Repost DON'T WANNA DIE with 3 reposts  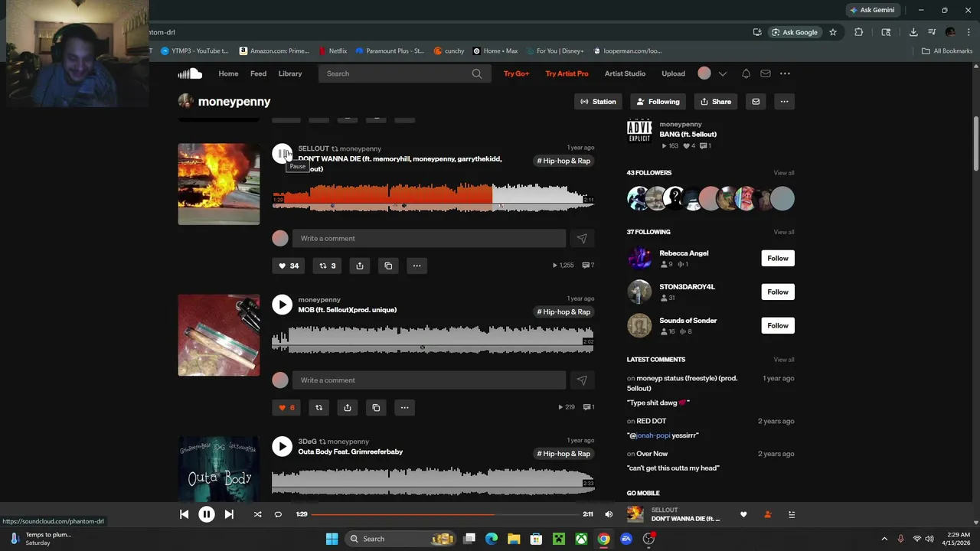[328, 266]
